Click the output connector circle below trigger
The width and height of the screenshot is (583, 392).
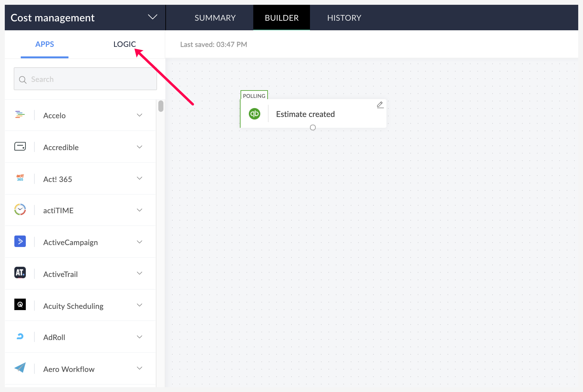click(313, 127)
